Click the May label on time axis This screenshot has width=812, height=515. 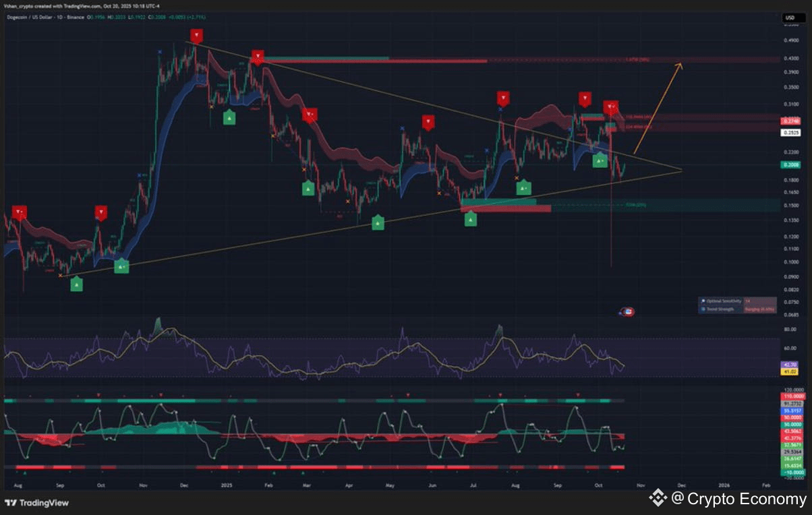(x=390, y=485)
